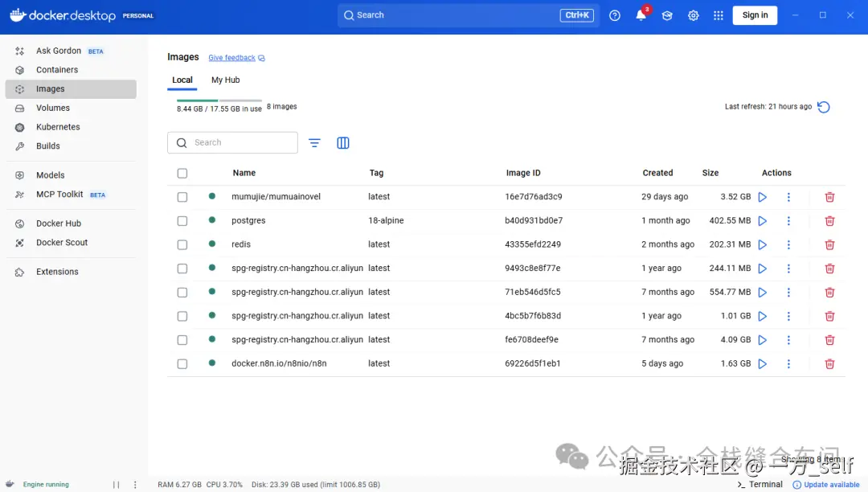868x492 pixels.
Task: Open more actions for image fe6708deef9e
Action: pos(789,340)
